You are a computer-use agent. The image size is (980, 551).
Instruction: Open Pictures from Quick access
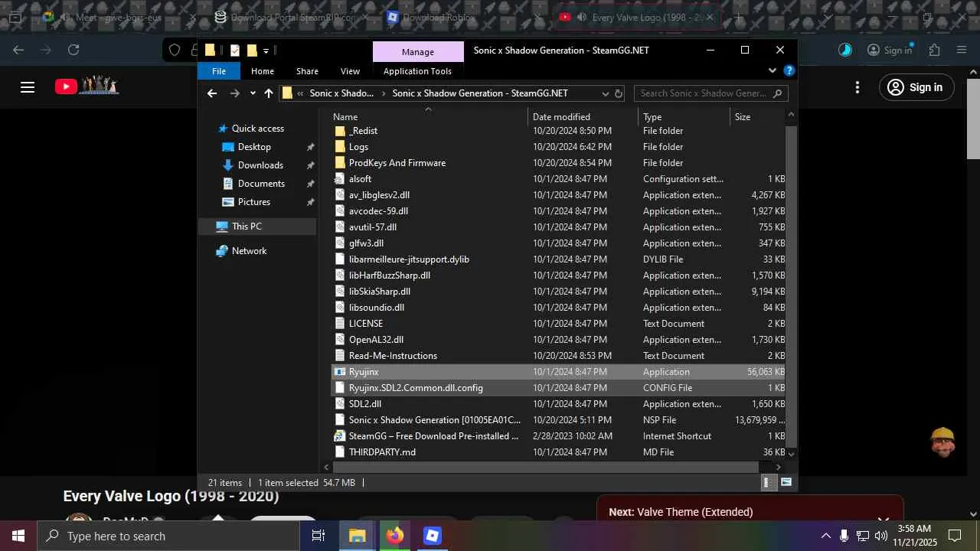point(254,202)
